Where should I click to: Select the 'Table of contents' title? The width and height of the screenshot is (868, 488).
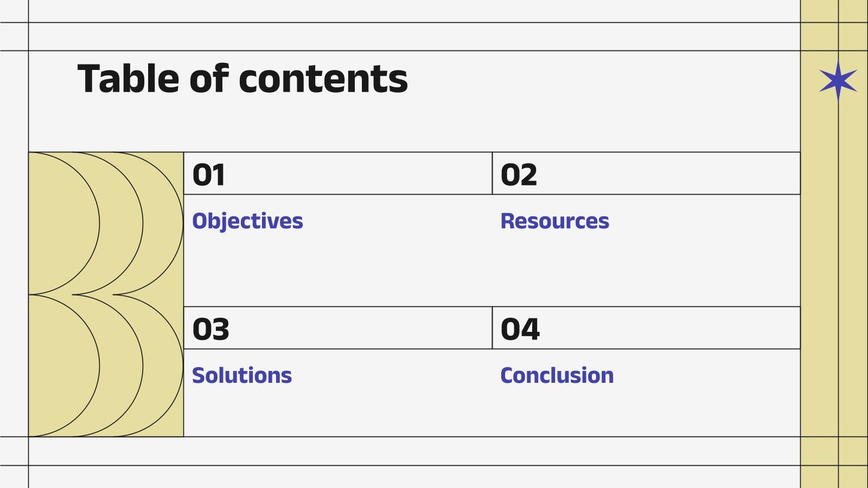242,79
